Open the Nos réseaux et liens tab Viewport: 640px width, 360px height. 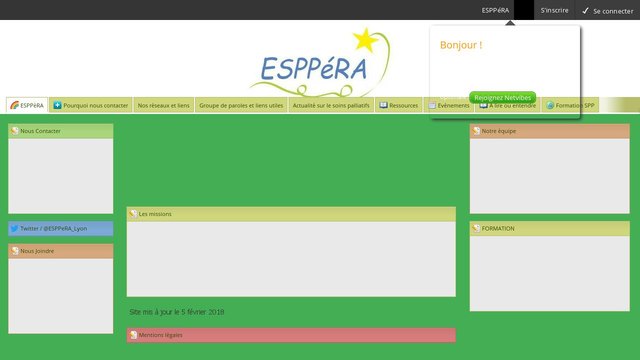(x=164, y=105)
